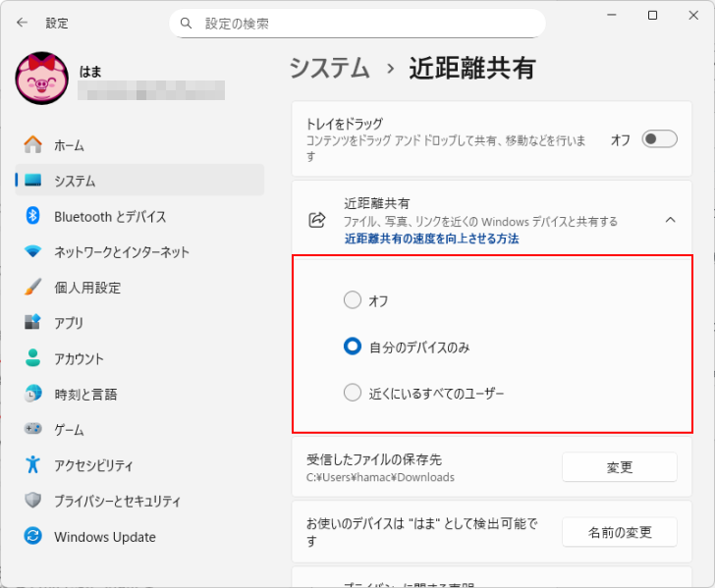Viewport: 715px width, 588px height.
Task: Click the search magnifier icon
Action: tap(186, 24)
